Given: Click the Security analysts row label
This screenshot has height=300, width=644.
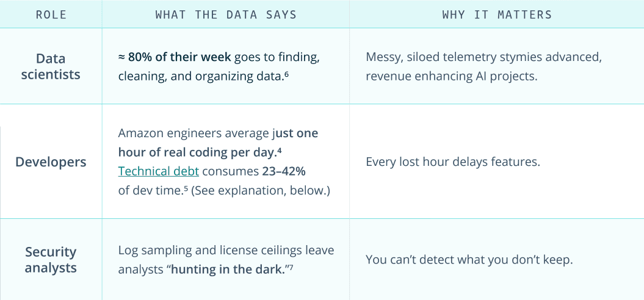Looking at the screenshot, I should pos(51,260).
